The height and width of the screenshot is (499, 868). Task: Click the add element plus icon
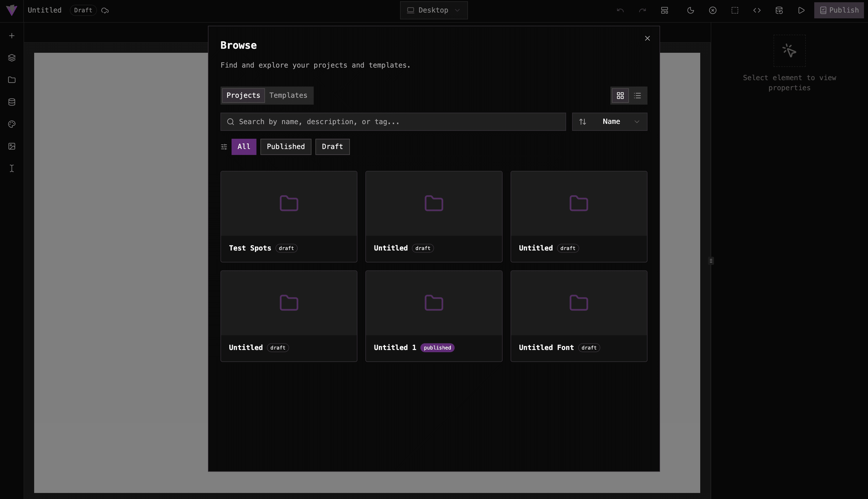(12, 35)
